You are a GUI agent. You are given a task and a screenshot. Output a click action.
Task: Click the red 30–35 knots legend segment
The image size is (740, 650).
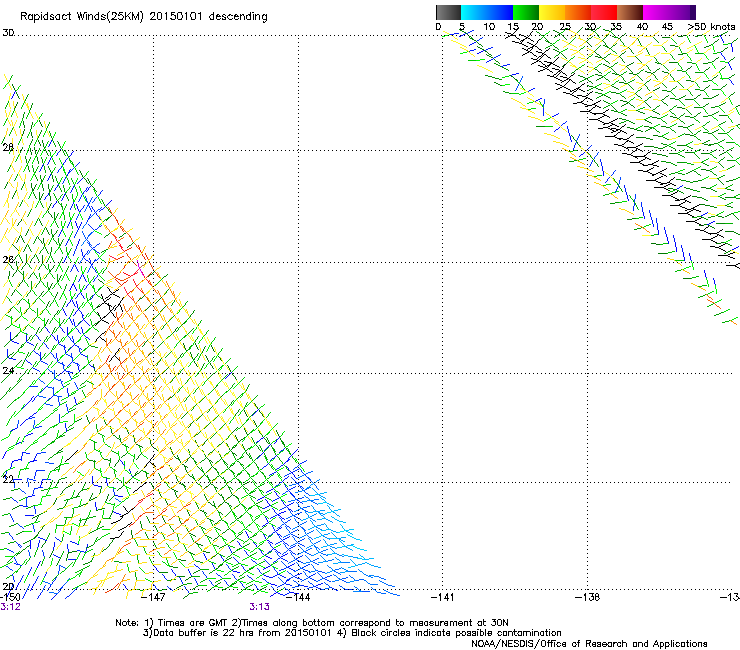(x=604, y=12)
